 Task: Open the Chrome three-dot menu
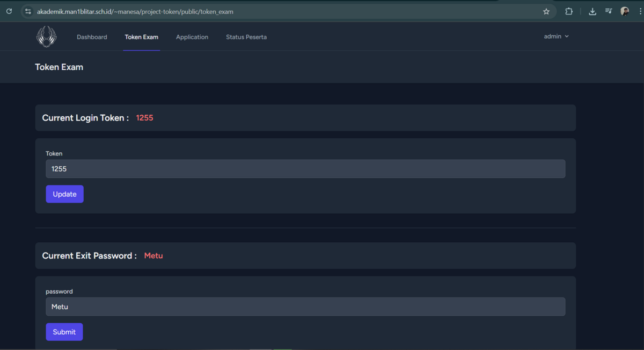click(640, 11)
